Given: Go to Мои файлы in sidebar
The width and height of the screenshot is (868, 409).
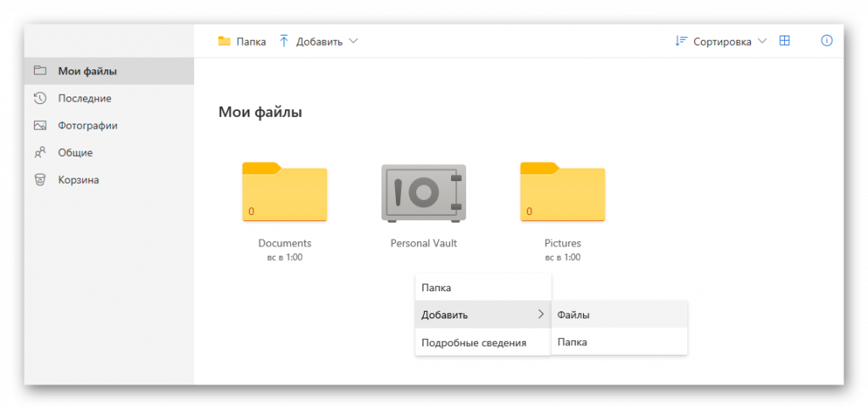Looking at the screenshot, I should (87, 71).
